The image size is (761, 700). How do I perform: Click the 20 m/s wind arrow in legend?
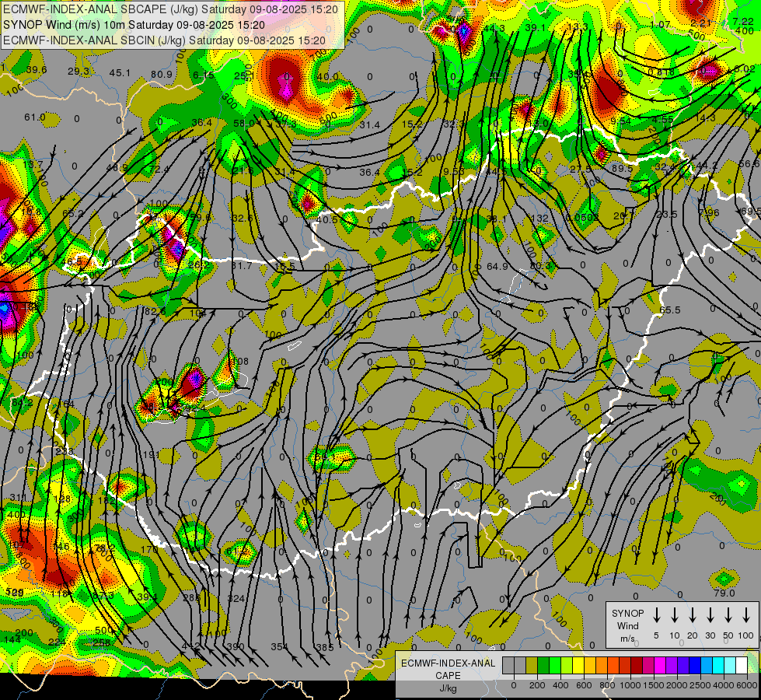pos(693,614)
